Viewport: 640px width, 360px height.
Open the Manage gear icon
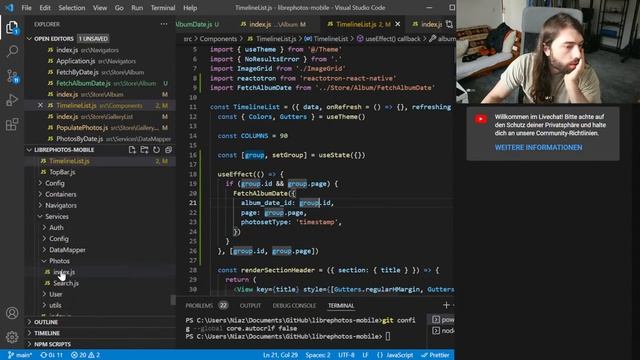(x=12, y=337)
